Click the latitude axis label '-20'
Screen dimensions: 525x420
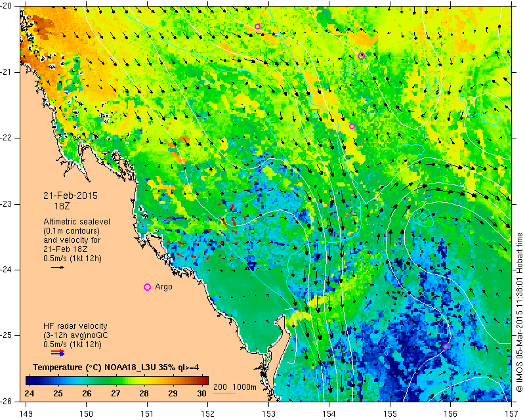[6, 6]
